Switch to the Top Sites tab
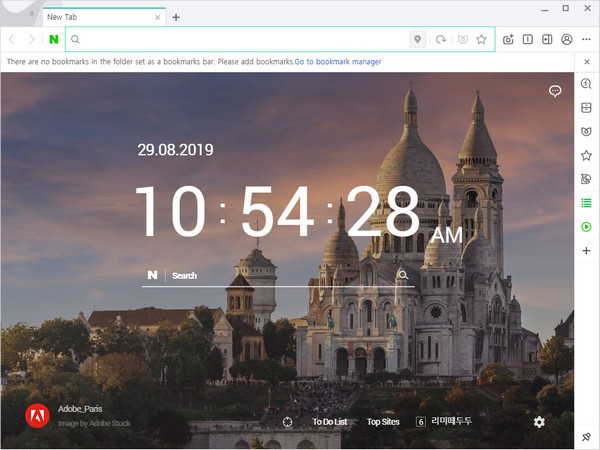This screenshot has height=450, width=600. (x=383, y=422)
